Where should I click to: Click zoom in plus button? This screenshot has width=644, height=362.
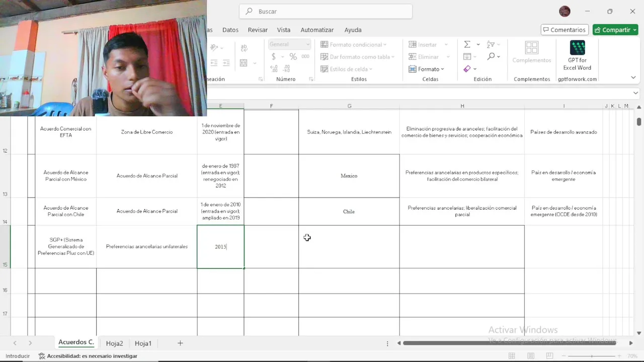[618, 356]
